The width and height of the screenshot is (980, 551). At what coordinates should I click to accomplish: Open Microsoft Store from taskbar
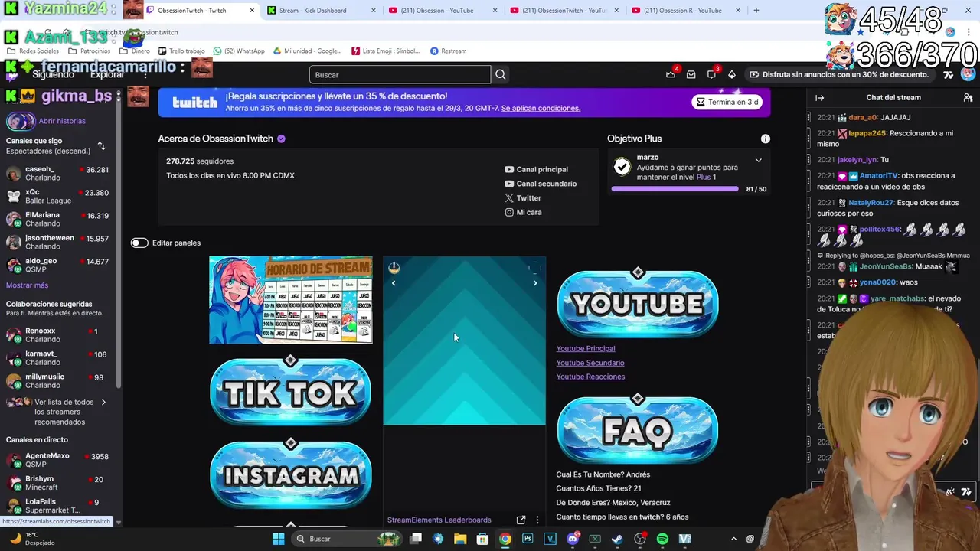(x=482, y=539)
